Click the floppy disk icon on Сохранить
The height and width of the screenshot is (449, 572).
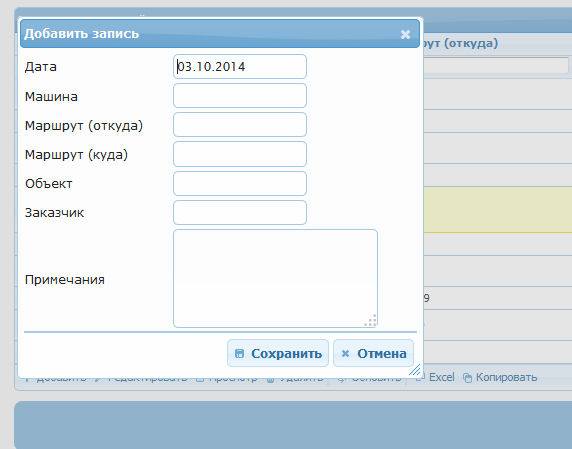coord(239,353)
